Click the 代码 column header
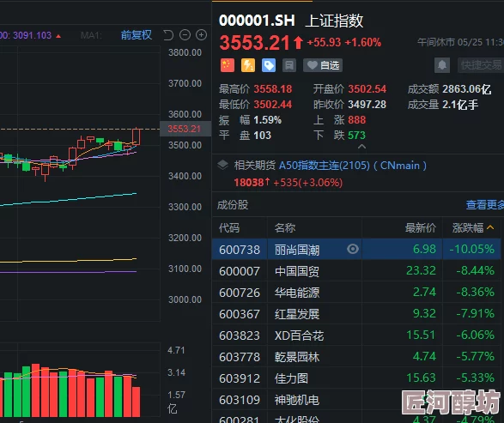Screen dimensions: 504x423 (x=229, y=227)
